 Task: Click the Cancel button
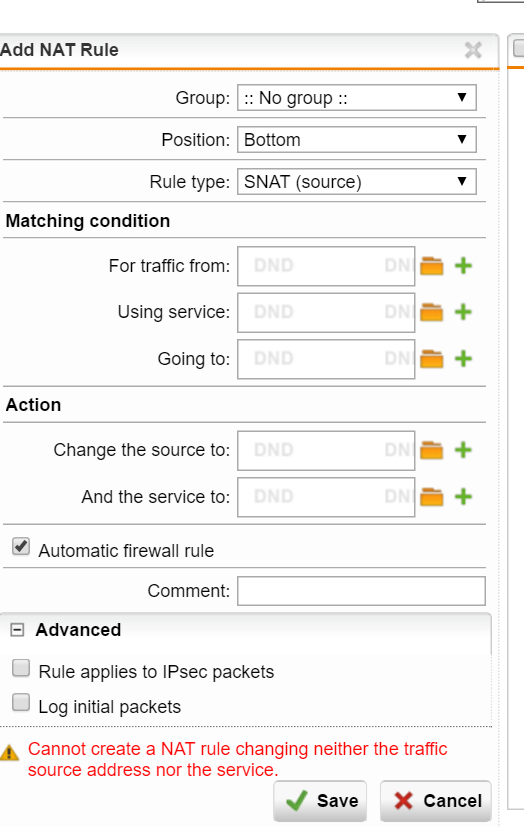point(436,801)
